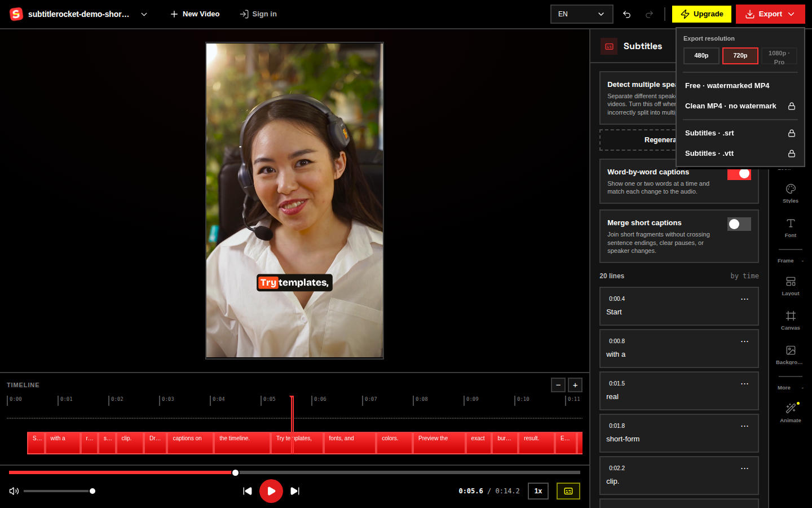Click the Sign in link
Image resolution: width=812 pixels, height=508 pixels.
click(x=258, y=14)
